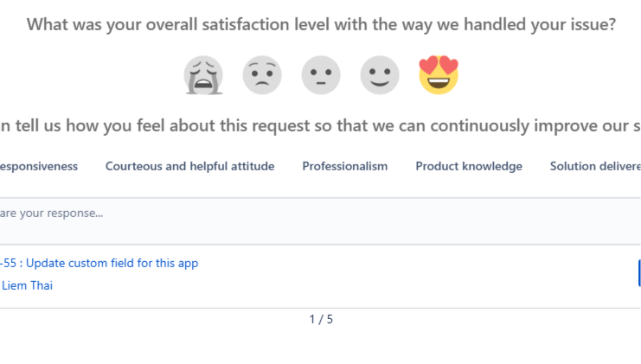Toggle the Courteous and helpful attitude tag
Viewport: 641px width, 364px height.
pyautogui.click(x=189, y=166)
